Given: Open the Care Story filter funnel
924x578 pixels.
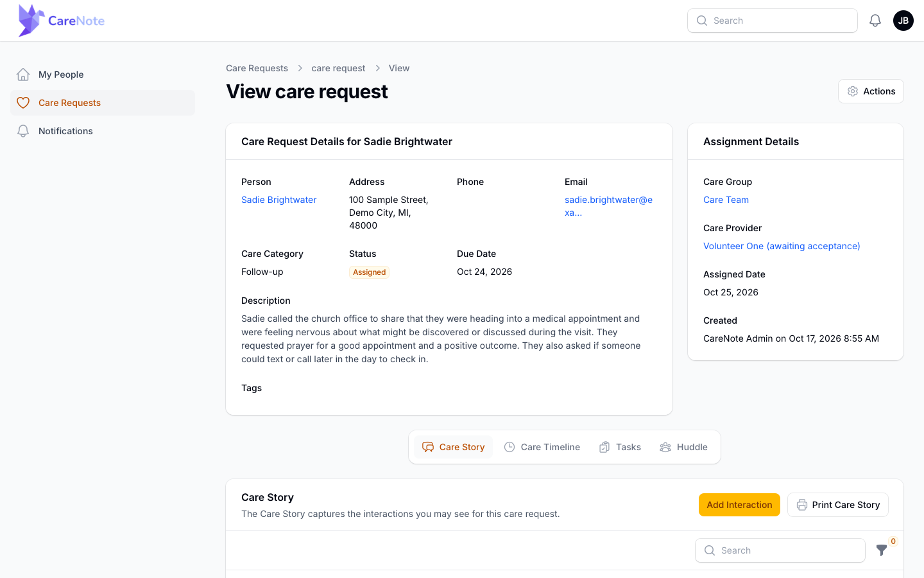Looking at the screenshot, I should (x=882, y=550).
